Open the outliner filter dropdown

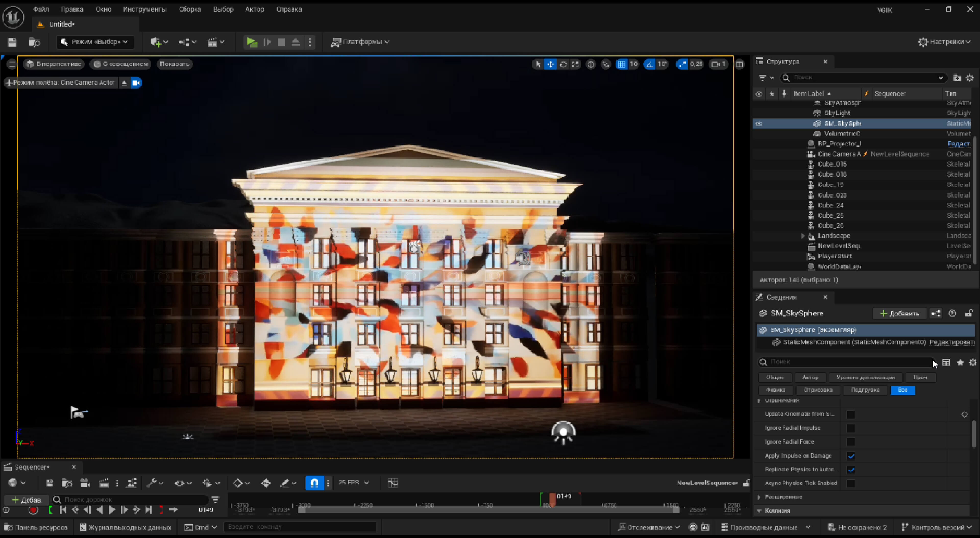[x=766, y=78]
